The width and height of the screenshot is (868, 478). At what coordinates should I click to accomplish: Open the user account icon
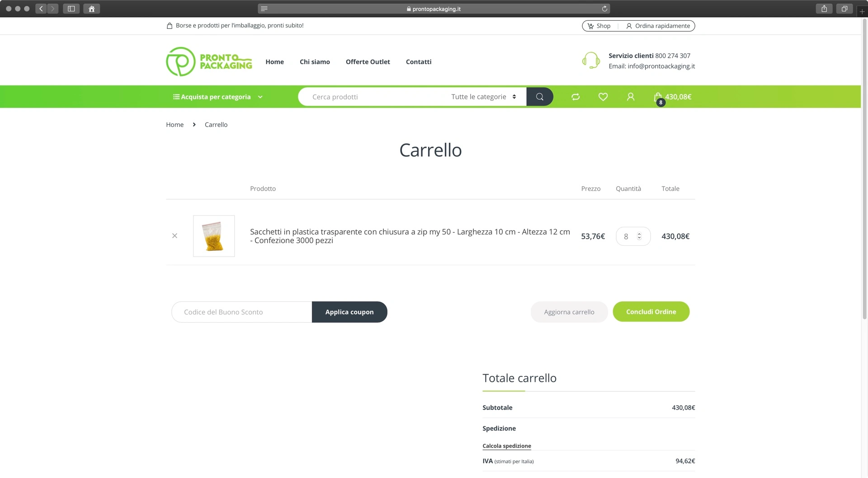point(631,97)
